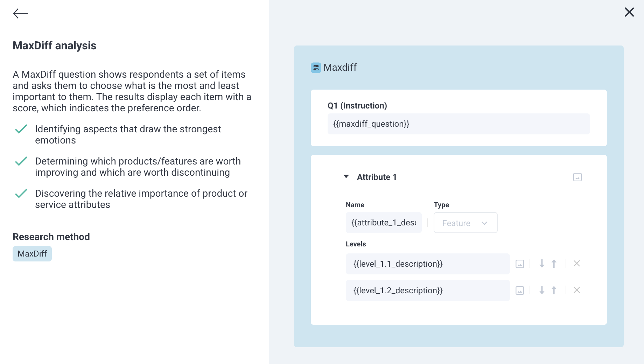Image resolution: width=644 pixels, height=364 pixels.
Task: Collapse the Attribute 1 section
Action: coord(346,177)
